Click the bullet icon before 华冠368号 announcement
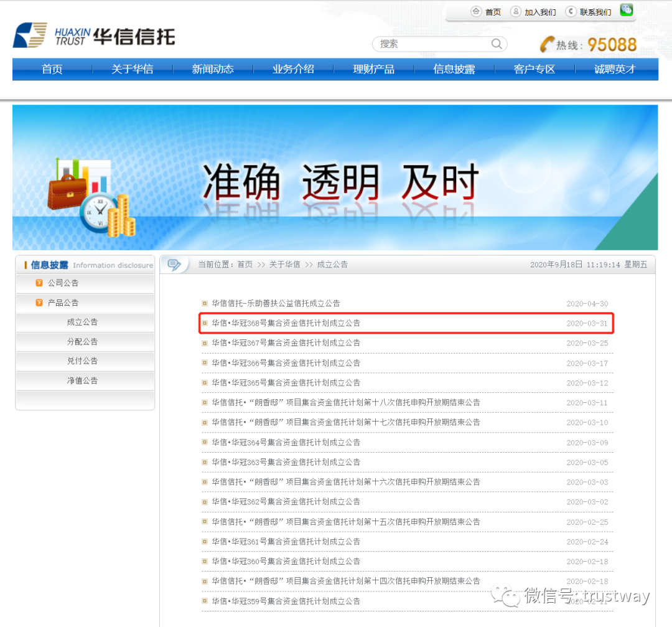672x627 pixels. pos(205,323)
